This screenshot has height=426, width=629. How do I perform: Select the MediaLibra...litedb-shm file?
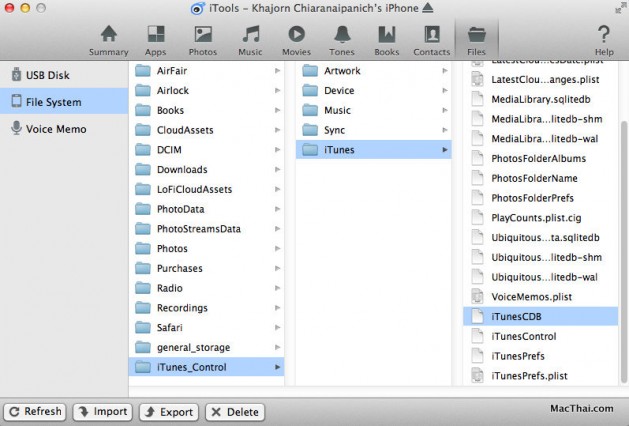tap(540, 119)
